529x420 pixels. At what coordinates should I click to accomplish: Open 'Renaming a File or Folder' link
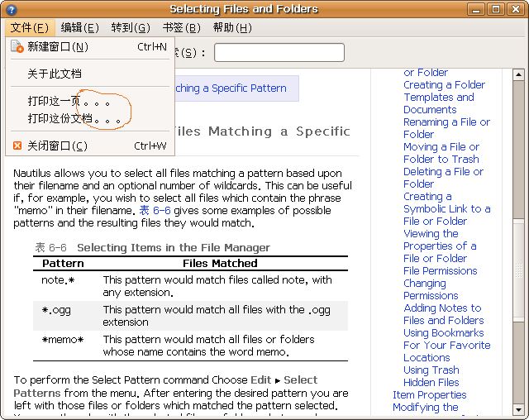[446, 128]
